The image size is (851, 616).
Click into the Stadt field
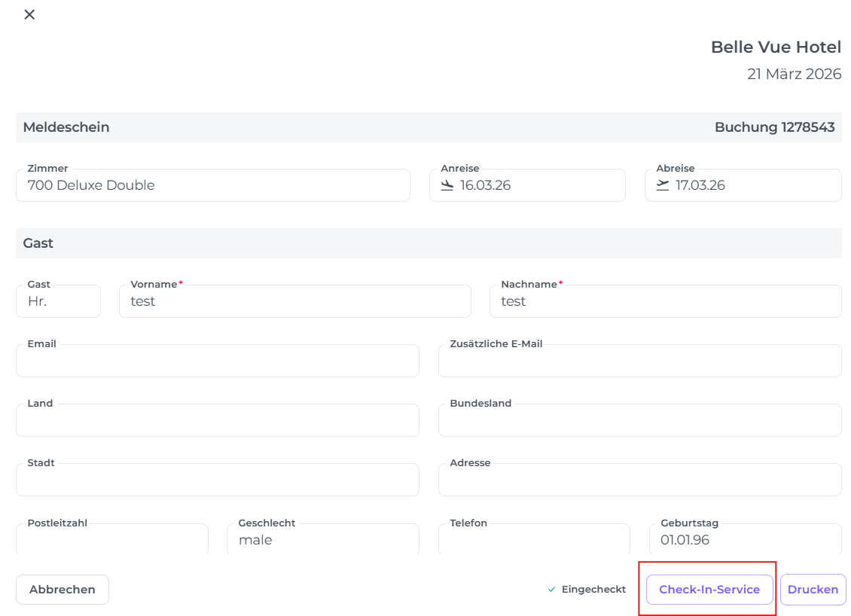coord(217,480)
